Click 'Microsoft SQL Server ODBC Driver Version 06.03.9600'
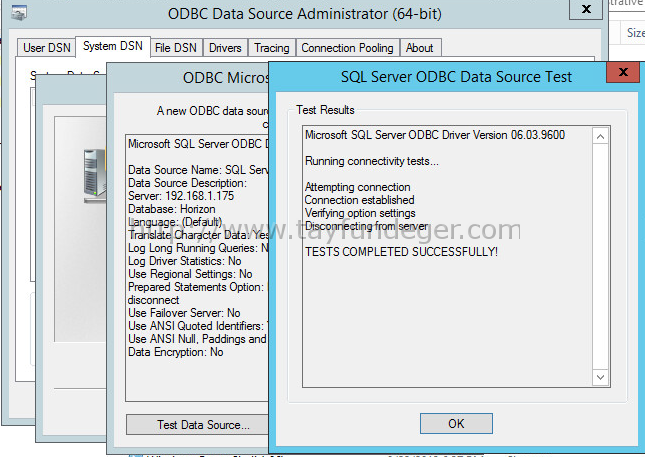645x457 pixels. [x=435, y=135]
